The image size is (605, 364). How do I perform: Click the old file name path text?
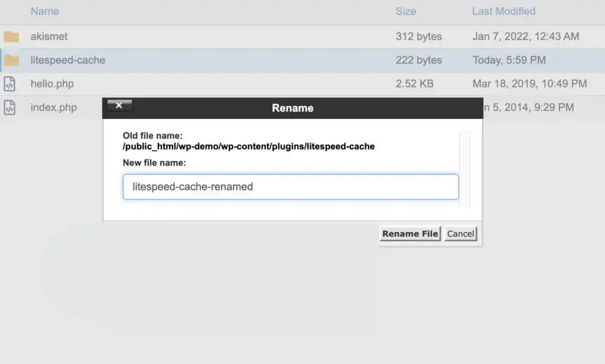(x=248, y=146)
